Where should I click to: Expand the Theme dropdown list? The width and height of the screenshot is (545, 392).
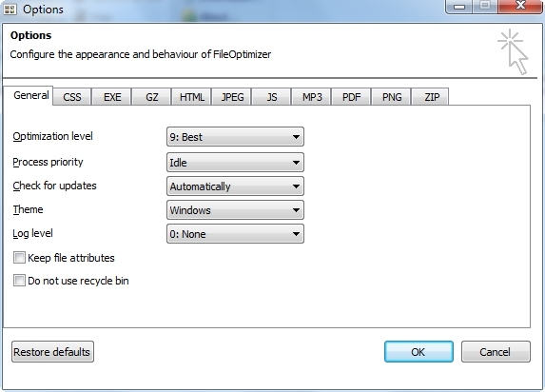click(x=235, y=209)
